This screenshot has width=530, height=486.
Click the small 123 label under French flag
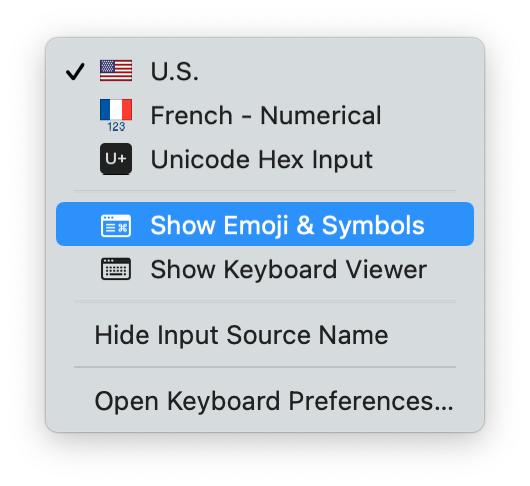tap(116, 127)
